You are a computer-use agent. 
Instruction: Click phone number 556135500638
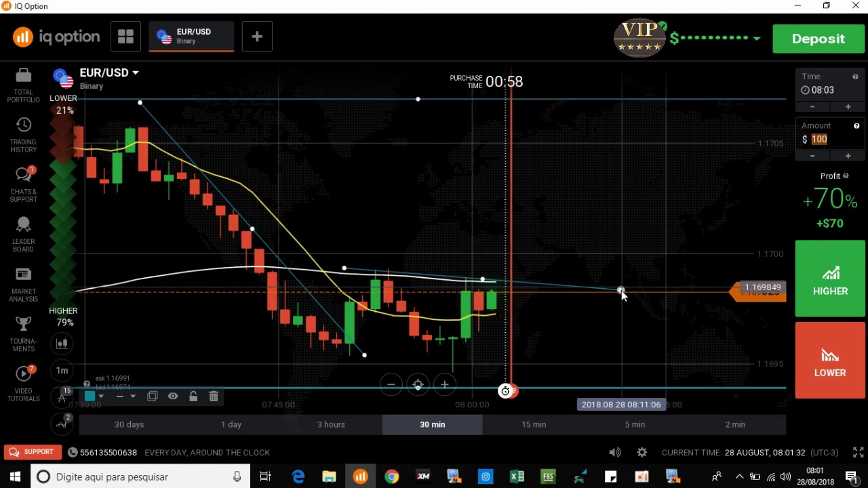coord(108,452)
